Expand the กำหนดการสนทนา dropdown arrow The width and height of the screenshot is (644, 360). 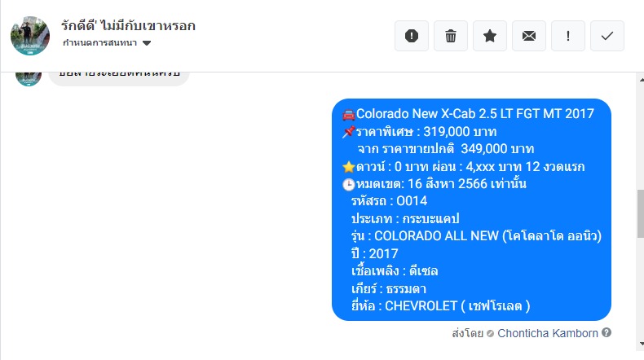point(147,43)
